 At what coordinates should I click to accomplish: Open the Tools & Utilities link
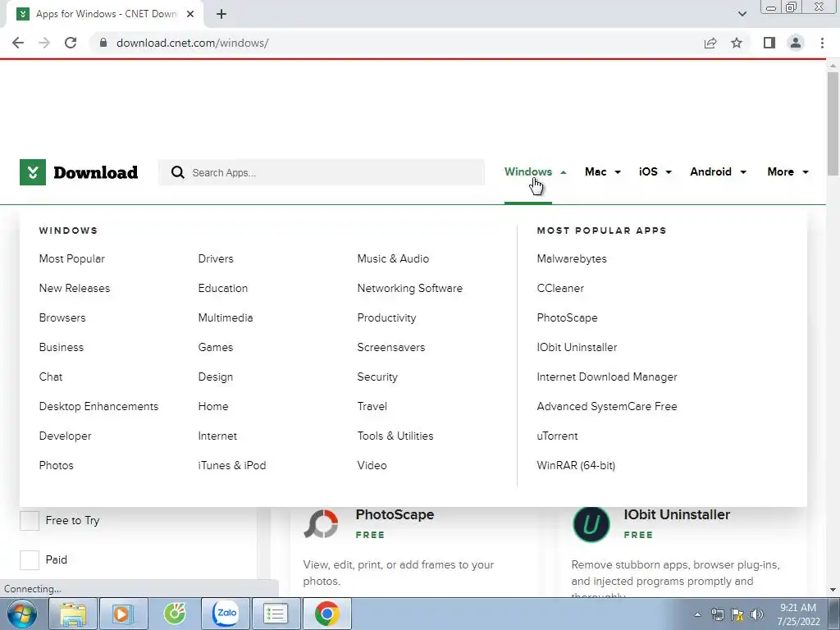395,436
